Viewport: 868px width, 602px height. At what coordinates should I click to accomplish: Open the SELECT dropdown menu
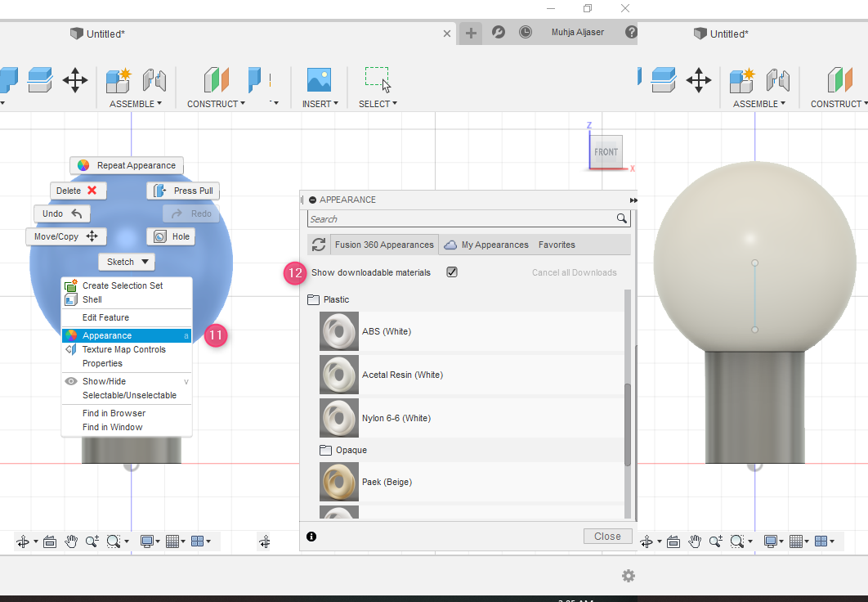click(378, 104)
